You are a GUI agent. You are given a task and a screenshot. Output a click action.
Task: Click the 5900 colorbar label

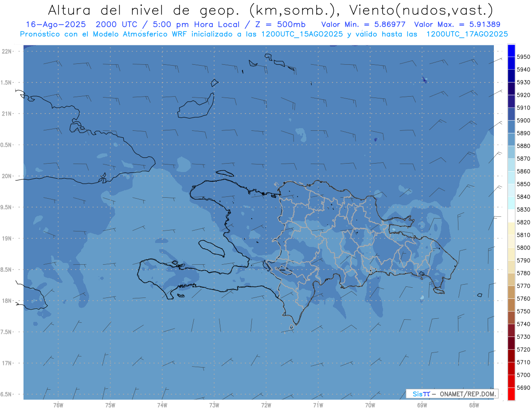click(523, 121)
